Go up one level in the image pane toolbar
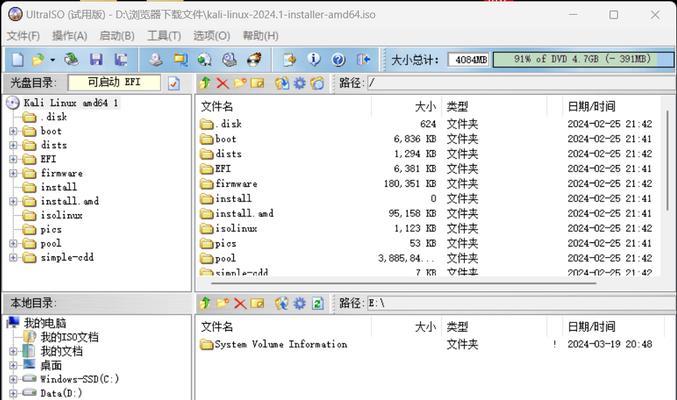Screen dimensions: 677x400 tap(206, 83)
